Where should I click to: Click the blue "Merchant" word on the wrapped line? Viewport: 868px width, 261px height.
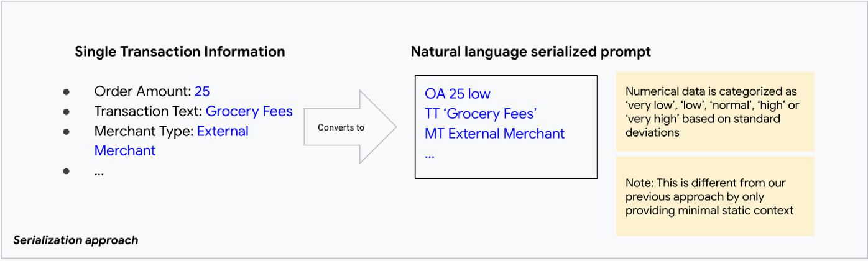[x=125, y=151]
